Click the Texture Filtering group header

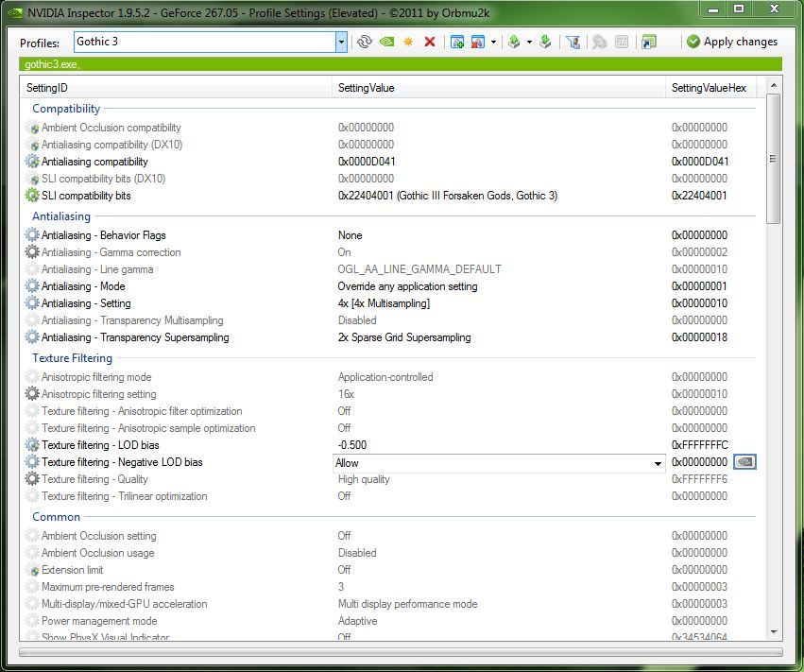(x=72, y=358)
